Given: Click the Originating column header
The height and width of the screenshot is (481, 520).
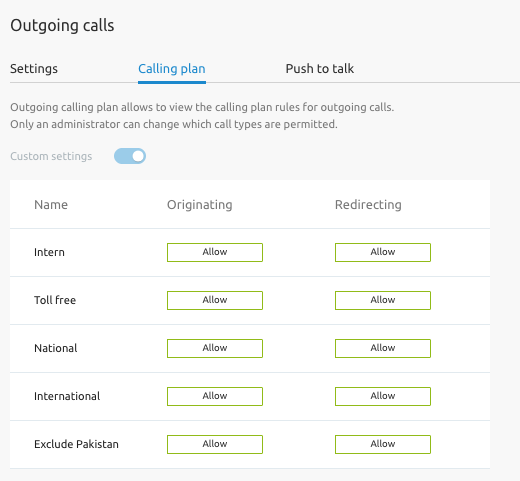Looking at the screenshot, I should [200, 205].
